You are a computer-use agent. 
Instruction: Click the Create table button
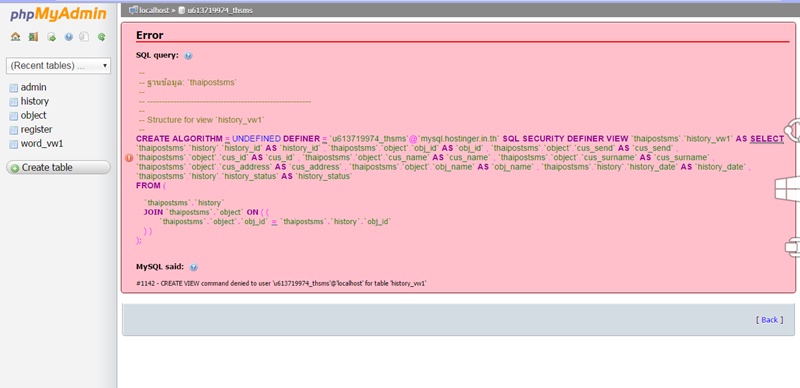click(x=58, y=167)
